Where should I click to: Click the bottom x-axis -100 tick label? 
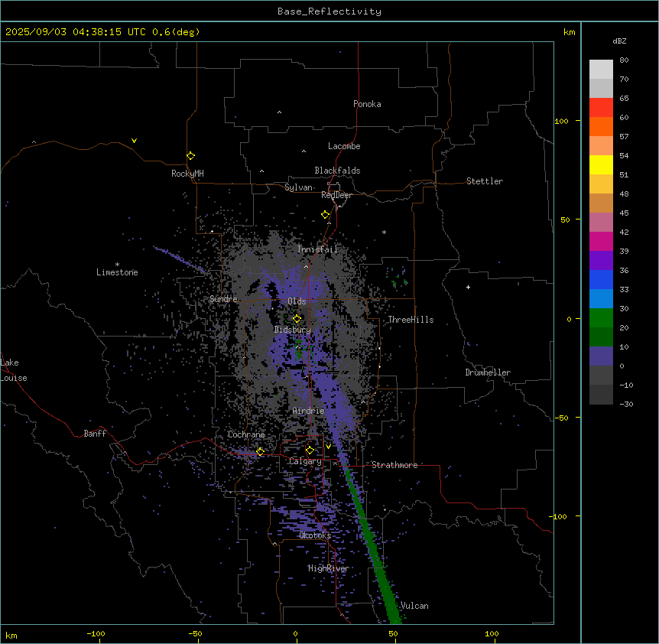click(96, 633)
